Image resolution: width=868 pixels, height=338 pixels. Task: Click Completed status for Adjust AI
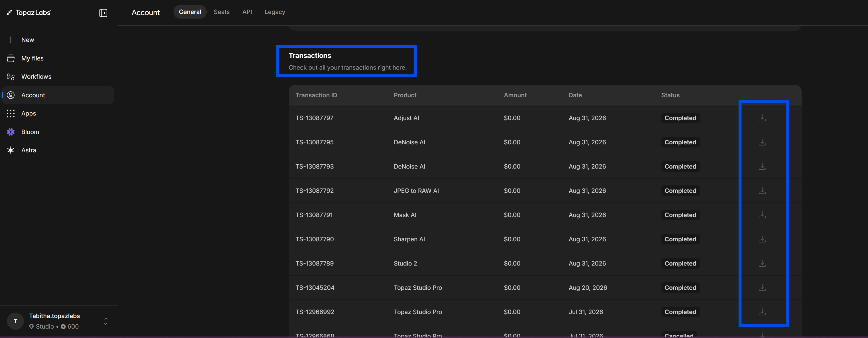pos(680,118)
